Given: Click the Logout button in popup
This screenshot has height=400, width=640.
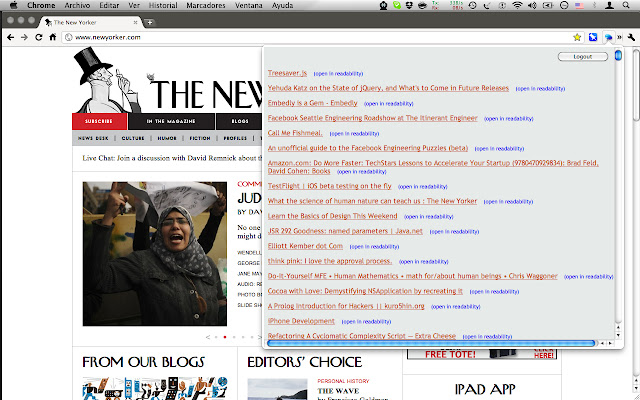Looking at the screenshot, I should (x=582, y=57).
